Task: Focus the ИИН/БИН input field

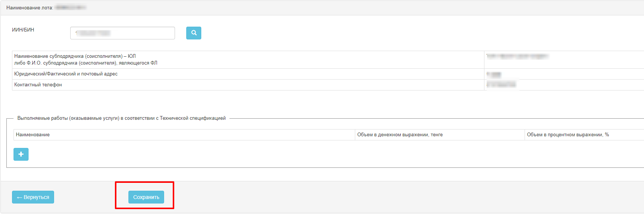Action: [122, 33]
